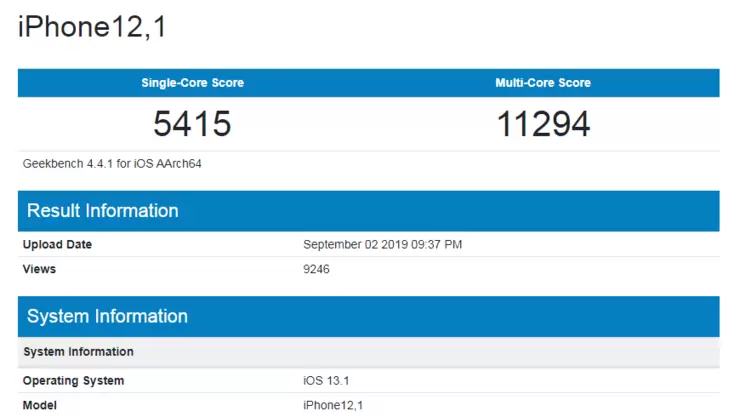Click the single-core score value 5415
Screen dimensions: 740x417
click(193, 124)
